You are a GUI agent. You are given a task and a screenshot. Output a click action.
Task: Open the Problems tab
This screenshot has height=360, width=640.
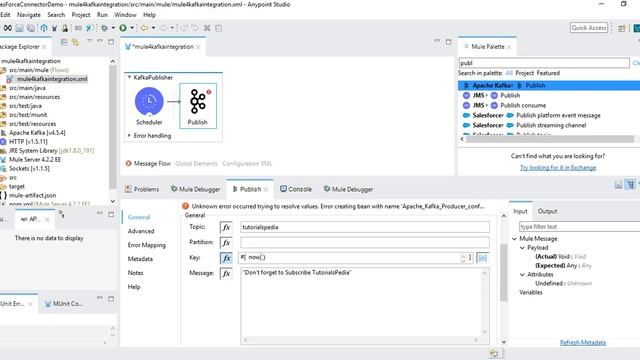click(x=142, y=189)
